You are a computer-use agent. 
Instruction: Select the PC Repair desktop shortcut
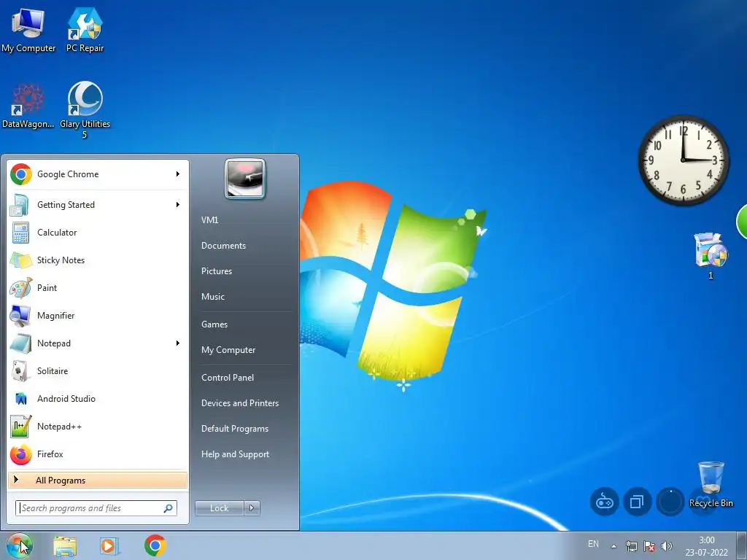click(x=85, y=29)
